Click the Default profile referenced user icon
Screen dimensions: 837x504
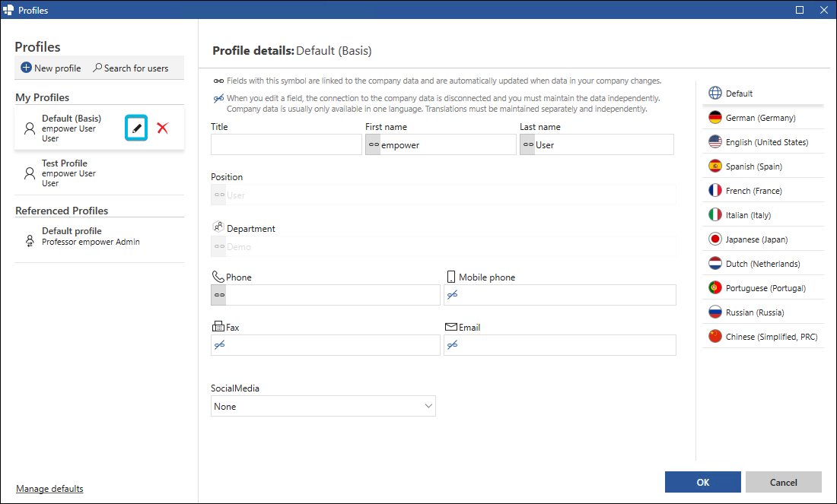pyautogui.click(x=30, y=240)
